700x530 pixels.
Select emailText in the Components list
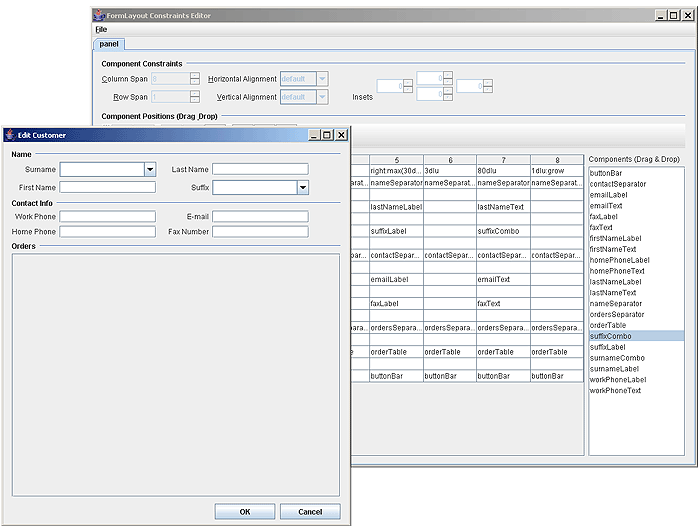click(x=637, y=206)
